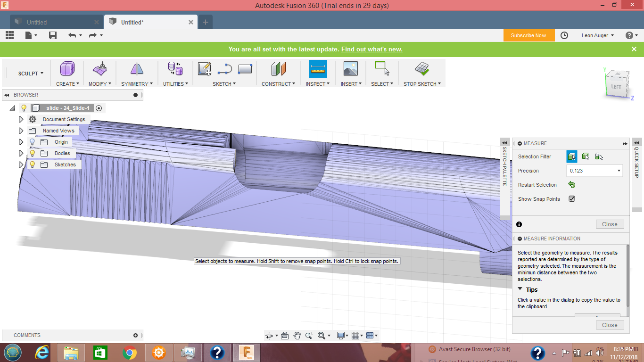Toggle Origin folder visibility lightbulb

[x=33, y=142]
